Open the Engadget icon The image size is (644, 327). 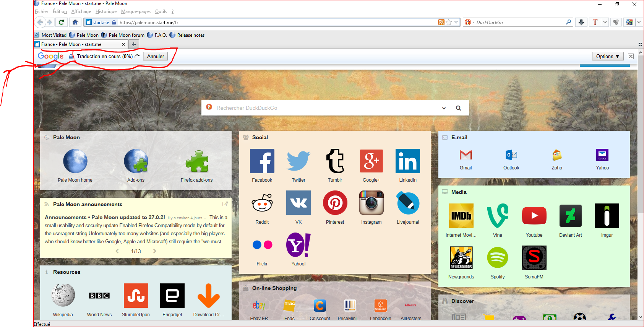(172, 296)
